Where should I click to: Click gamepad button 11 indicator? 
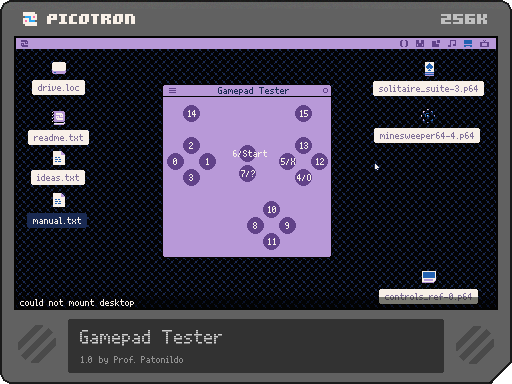pos(271,242)
